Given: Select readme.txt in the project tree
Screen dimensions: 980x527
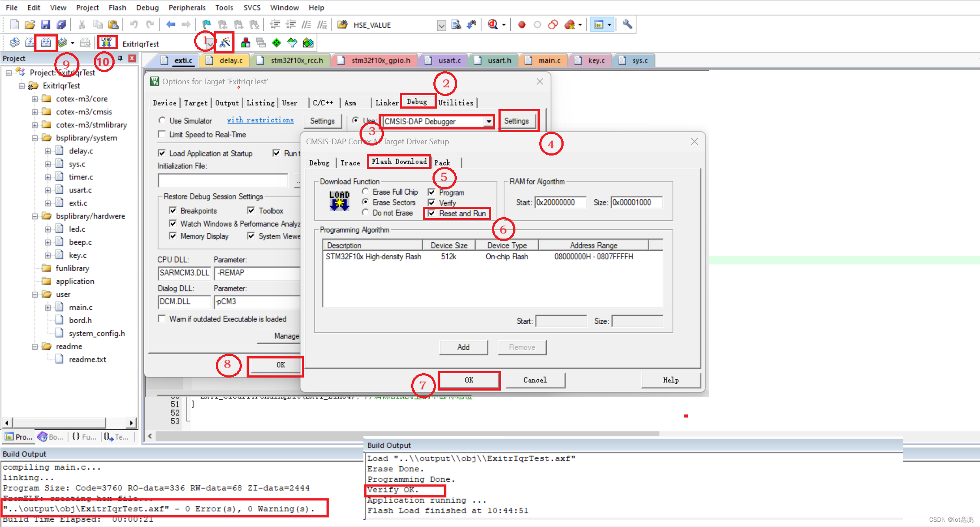Looking at the screenshot, I should [87, 360].
